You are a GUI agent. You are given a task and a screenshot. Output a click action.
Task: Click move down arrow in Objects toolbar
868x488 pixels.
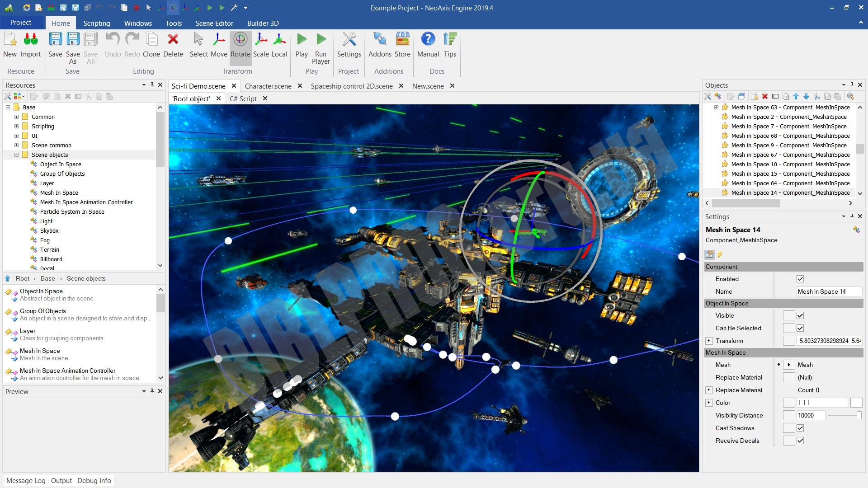(x=806, y=96)
